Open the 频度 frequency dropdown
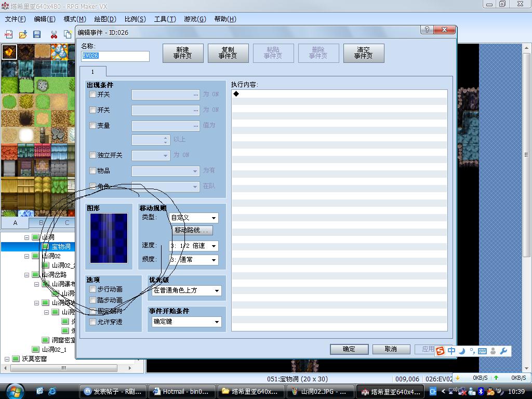The width and height of the screenshot is (532, 399). (x=194, y=260)
